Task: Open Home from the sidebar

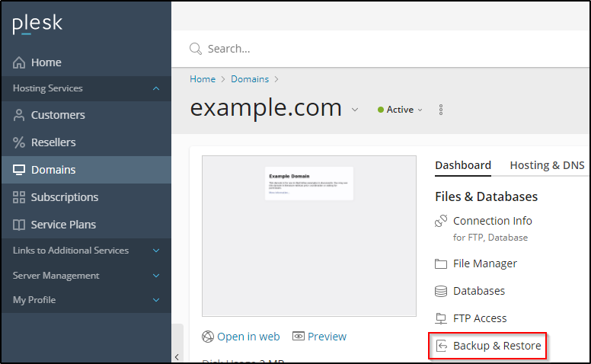Action: [46, 62]
